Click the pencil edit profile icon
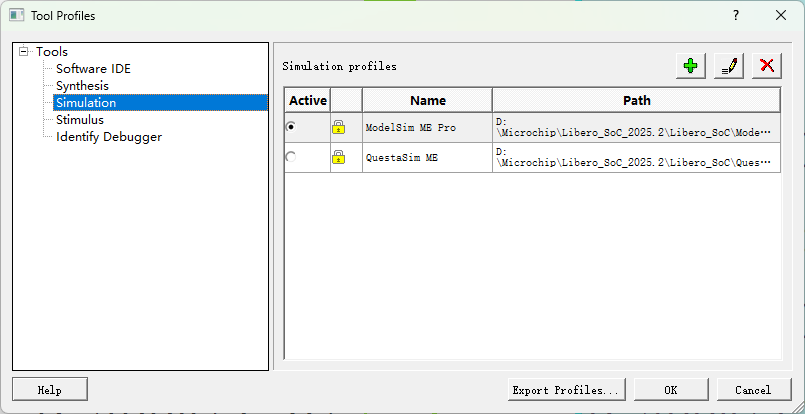 point(729,66)
